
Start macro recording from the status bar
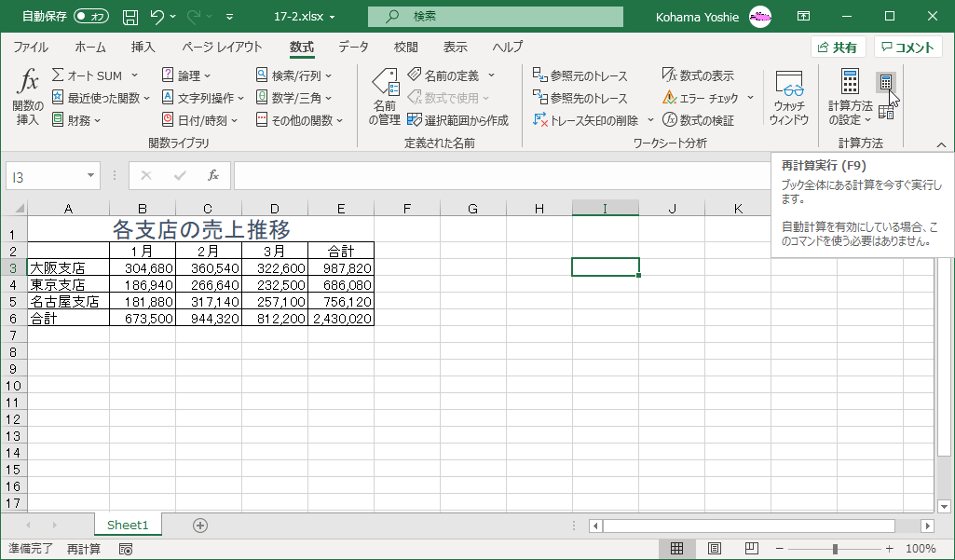126,550
